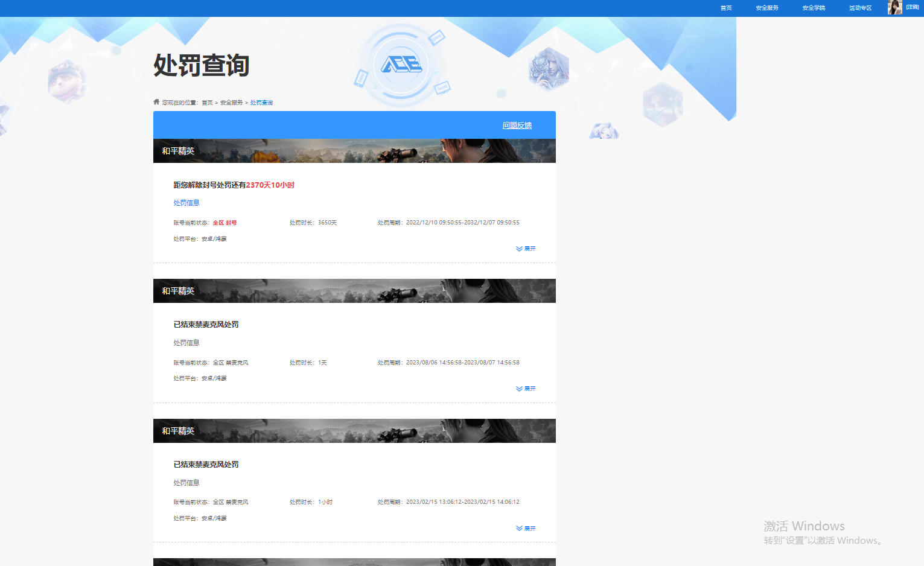Open the 安全学院 navigation menu

pyautogui.click(x=814, y=8)
